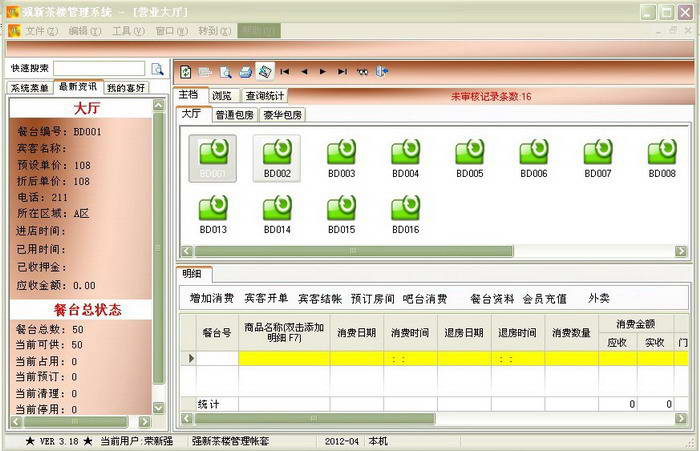Open the 文件 menu
Image resolution: width=700 pixels, height=451 pixels.
tap(42, 31)
